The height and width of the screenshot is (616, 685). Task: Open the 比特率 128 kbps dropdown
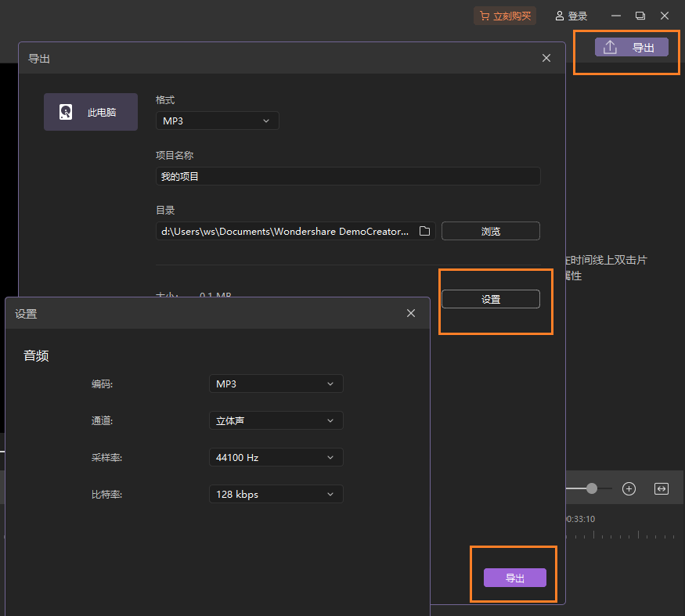[276, 494]
